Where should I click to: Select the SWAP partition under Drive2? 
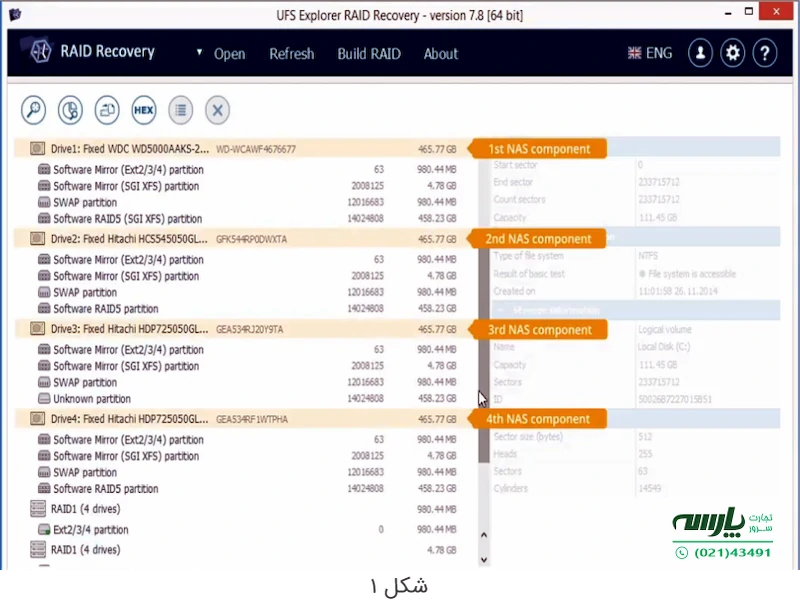point(247,292)
